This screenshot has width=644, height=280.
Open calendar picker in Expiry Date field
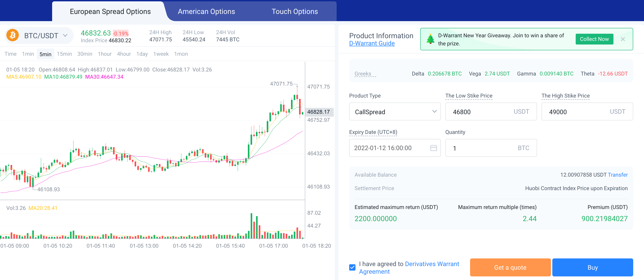click(x=433, y=148)
